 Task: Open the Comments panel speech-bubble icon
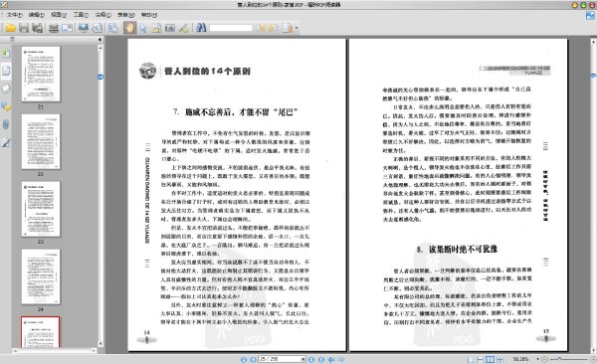6,106
